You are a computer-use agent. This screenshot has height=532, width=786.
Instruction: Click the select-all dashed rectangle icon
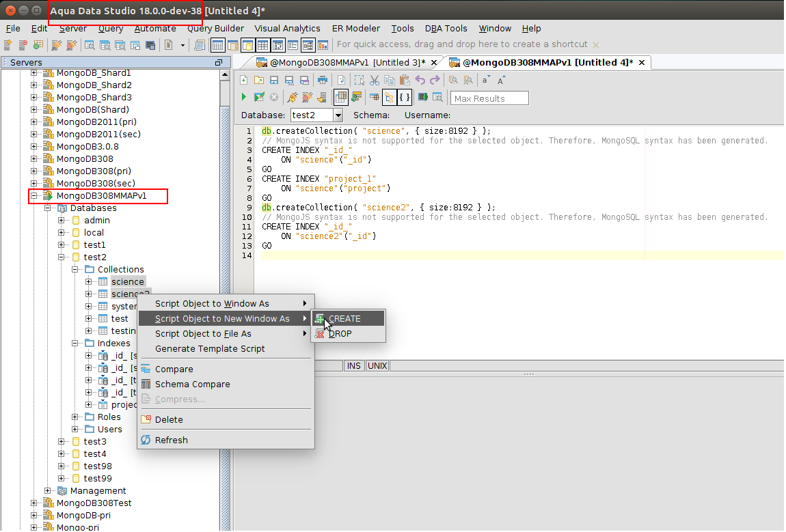(x=360, y=80)
